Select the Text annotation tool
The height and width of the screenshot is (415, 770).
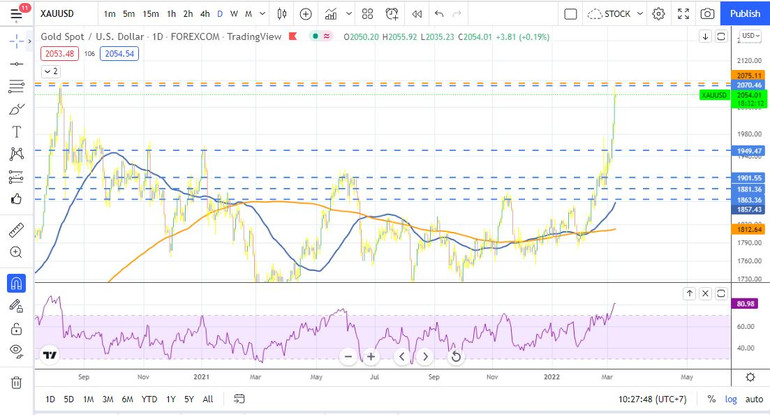pos(16,131)
